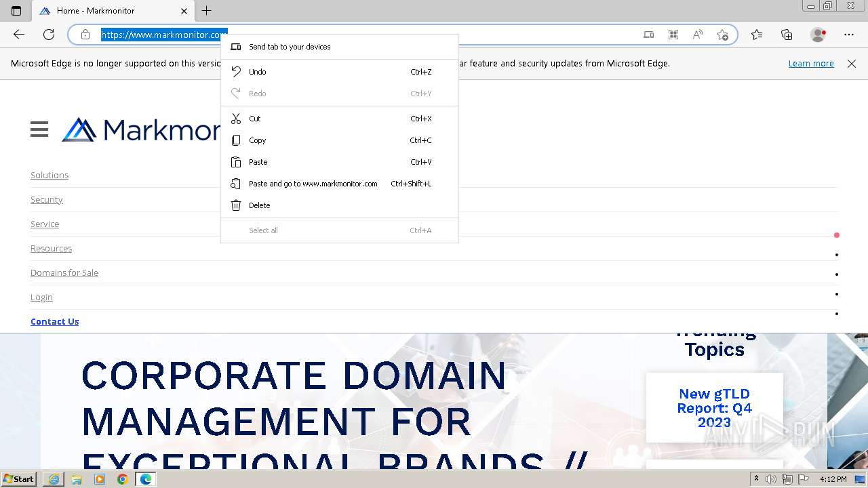Open the Favorites list icon
The image size is (868, 488).
point(757,35)
